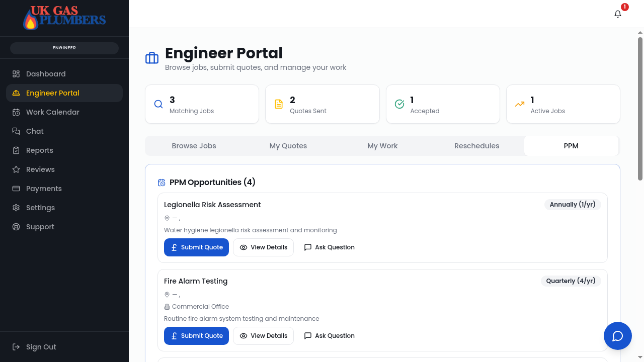This screenshot has height=362, width=644.
Task: Open Chat from the sidebar
Action: [64, 131]
